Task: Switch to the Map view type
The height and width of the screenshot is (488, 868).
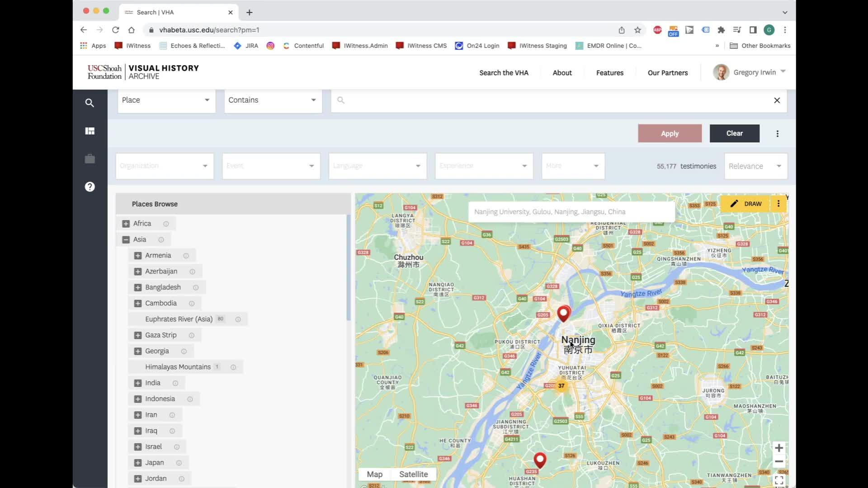Action: 374,474
